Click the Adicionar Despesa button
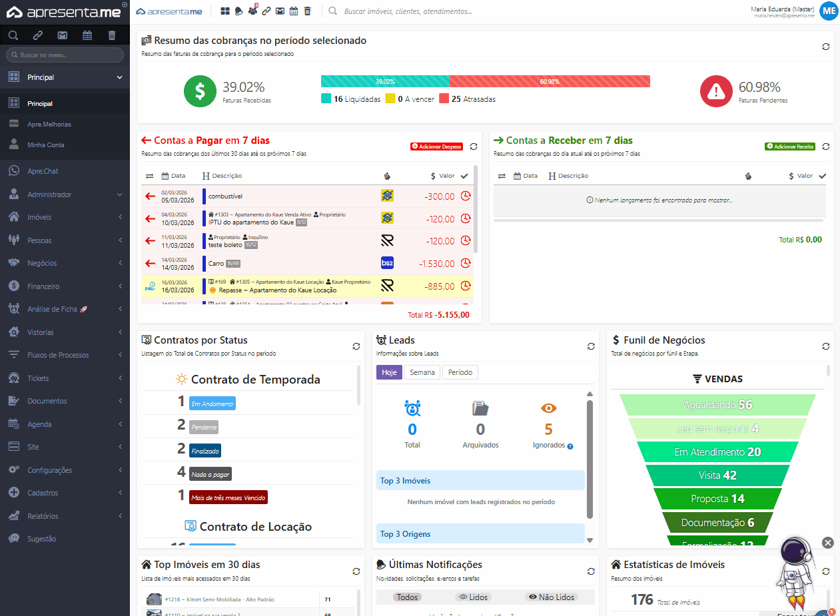The width and height of the screenshot is (840, 616). point(436,147)
